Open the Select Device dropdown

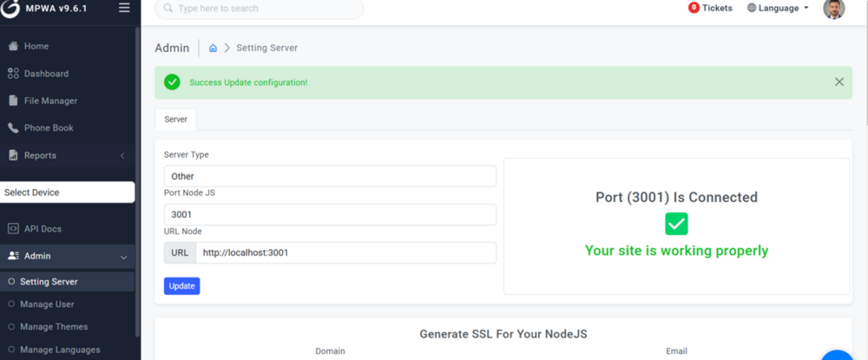coord(67,193)
